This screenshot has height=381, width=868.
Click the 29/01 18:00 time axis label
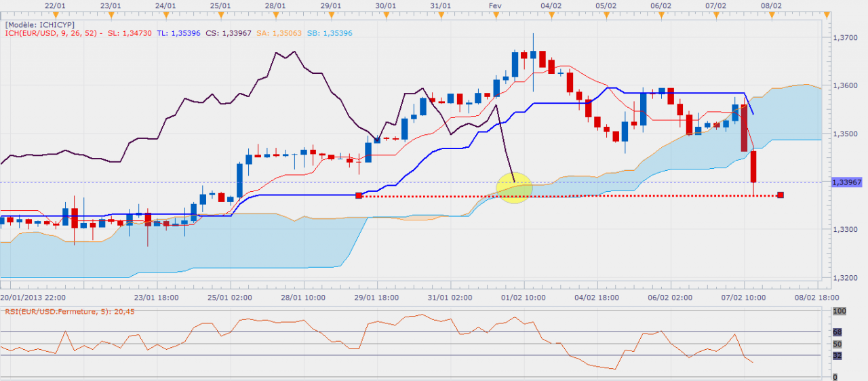(x=377, y=297)
